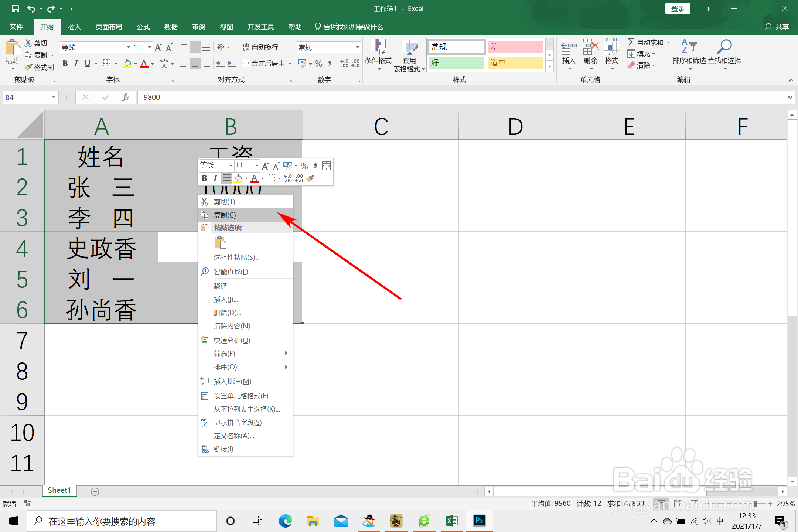Click the Merge and Center icon
Screen dimensions: 798x532
pos(246,64)
